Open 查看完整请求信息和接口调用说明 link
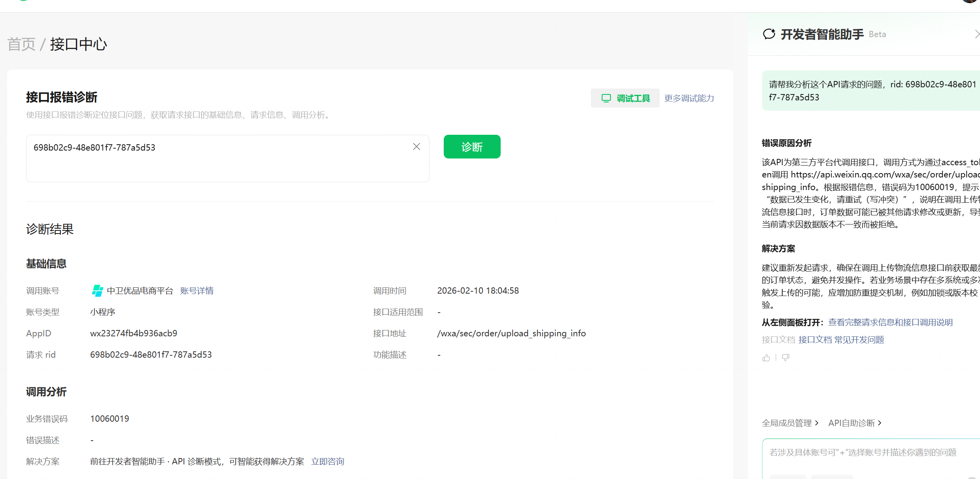Image resolution: width=980 pixels, height=479 pixels. point(890,322)
